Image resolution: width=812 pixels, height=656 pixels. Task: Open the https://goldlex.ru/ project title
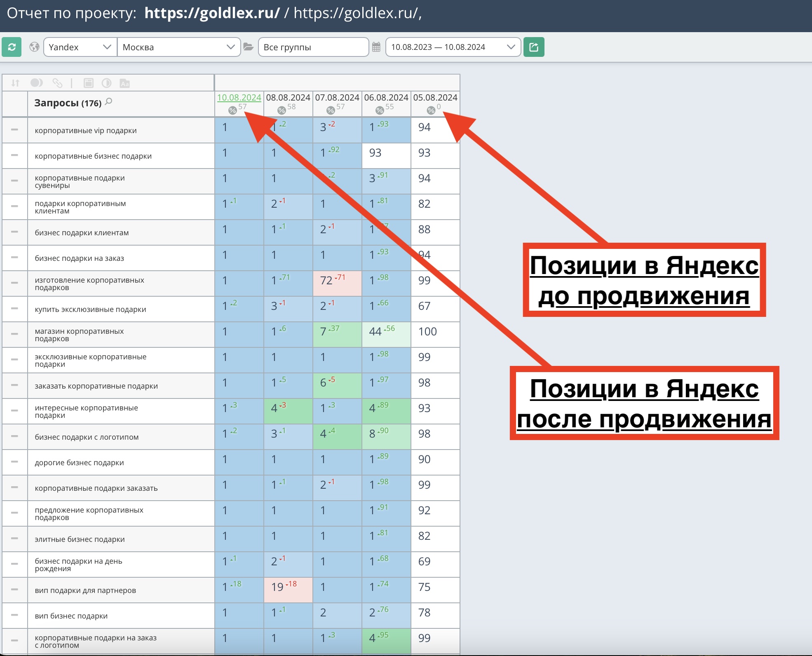coord(212,13)
